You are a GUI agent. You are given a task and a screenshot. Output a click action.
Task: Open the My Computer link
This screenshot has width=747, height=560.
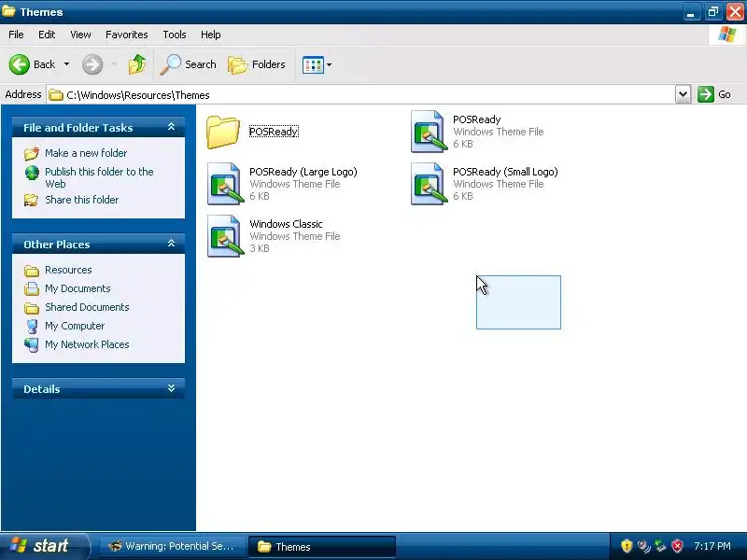75,326
